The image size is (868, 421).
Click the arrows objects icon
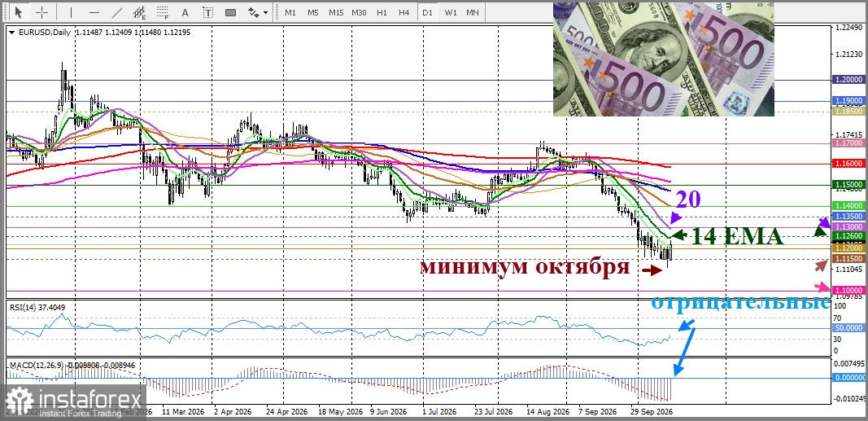(x=254, y=11)
